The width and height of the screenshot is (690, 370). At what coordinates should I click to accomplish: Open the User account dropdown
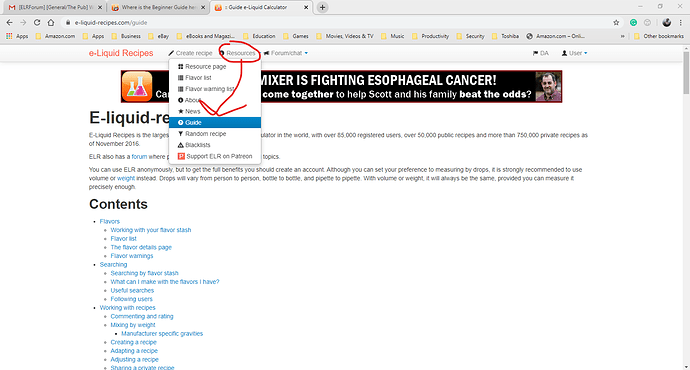click(x=574, y=53)
